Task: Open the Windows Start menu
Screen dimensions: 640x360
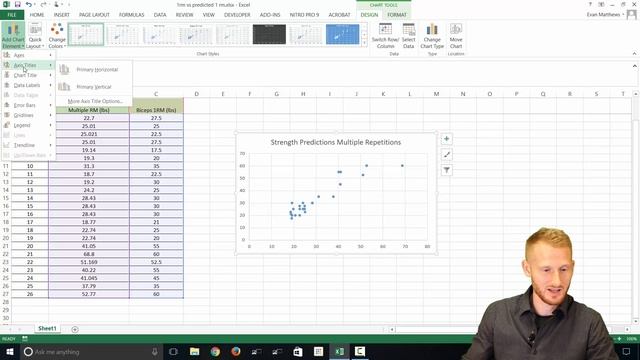Action: tap(9, 352)
